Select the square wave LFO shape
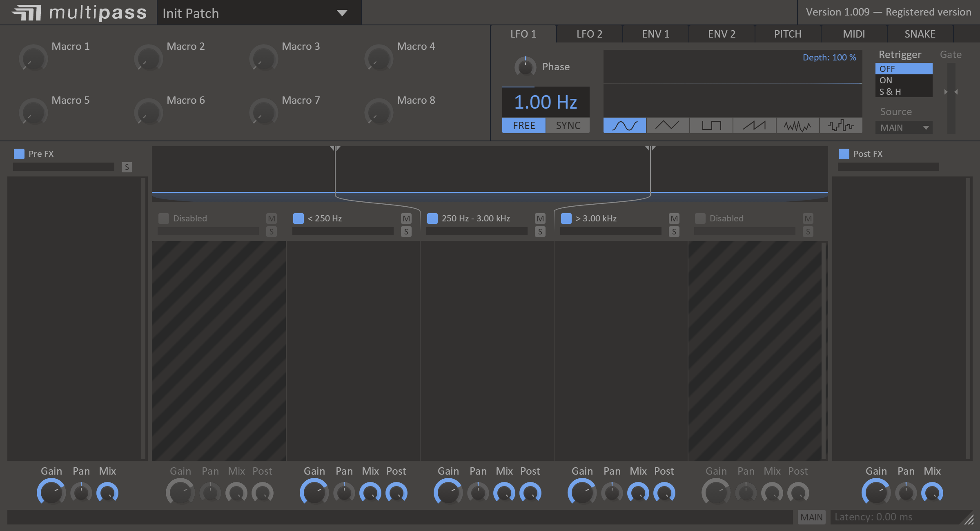980x531 pixels. point(711,125)
